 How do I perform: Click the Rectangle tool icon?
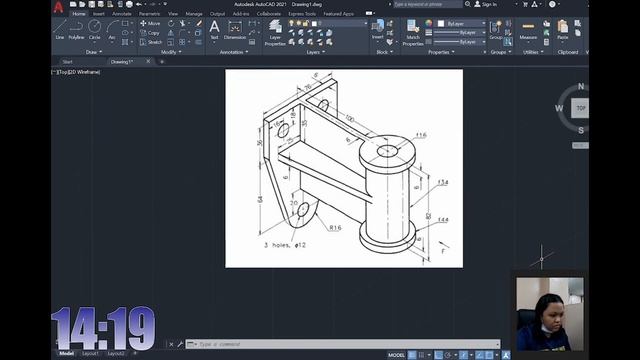125,24
